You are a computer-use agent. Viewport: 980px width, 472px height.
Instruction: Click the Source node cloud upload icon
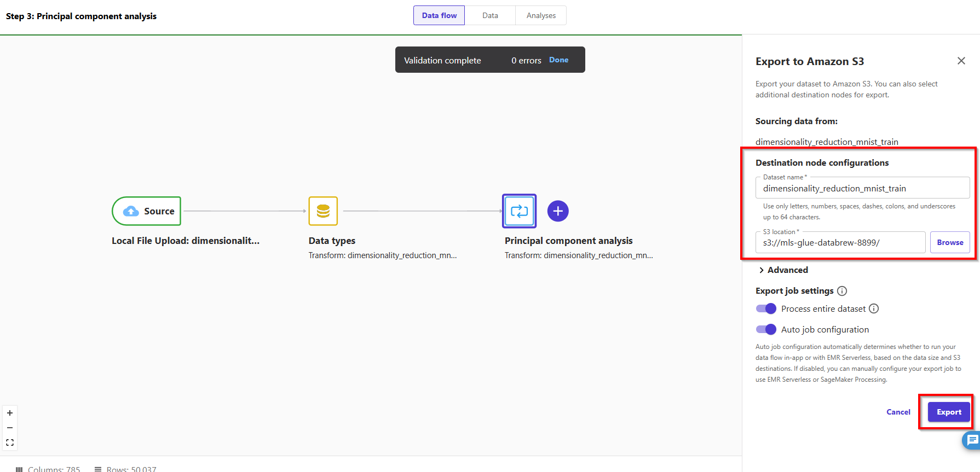(x=131, y=211)
